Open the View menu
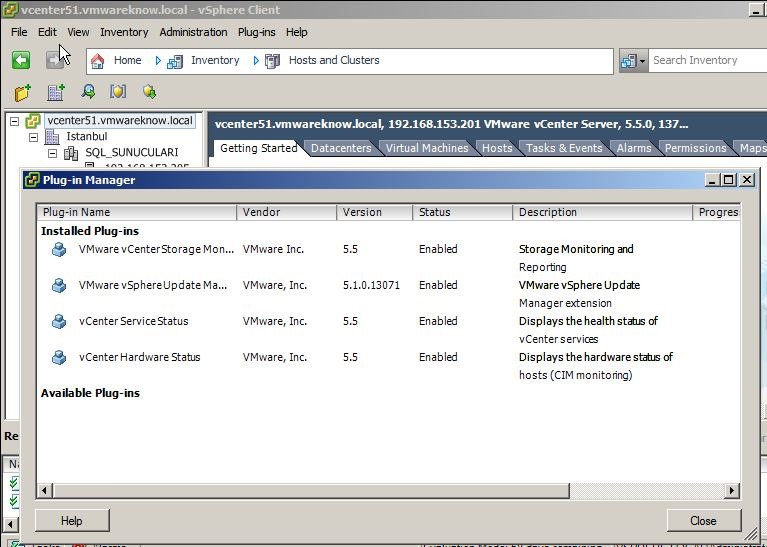 tap(78, 32)
